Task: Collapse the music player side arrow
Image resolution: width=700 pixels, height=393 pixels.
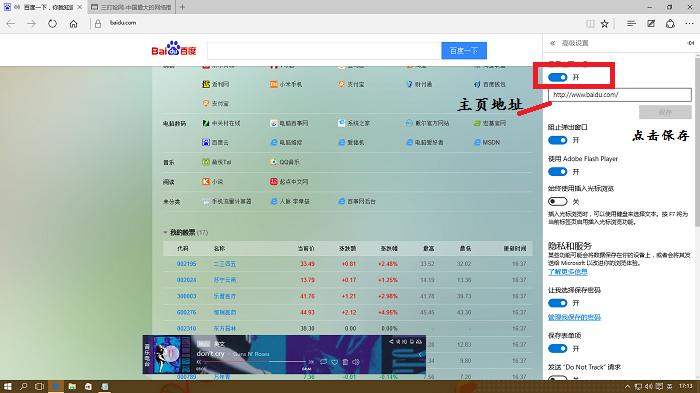Action: (420, 355)
